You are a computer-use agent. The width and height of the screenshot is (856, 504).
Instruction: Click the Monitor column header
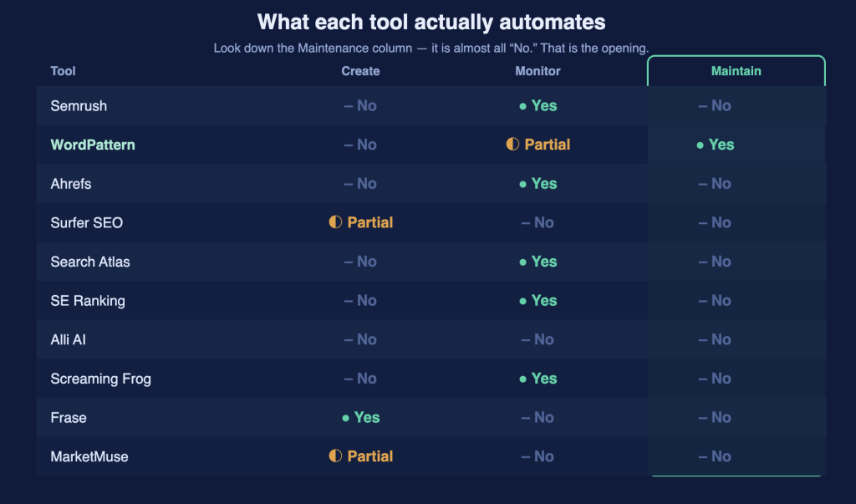tap(538, 71)
